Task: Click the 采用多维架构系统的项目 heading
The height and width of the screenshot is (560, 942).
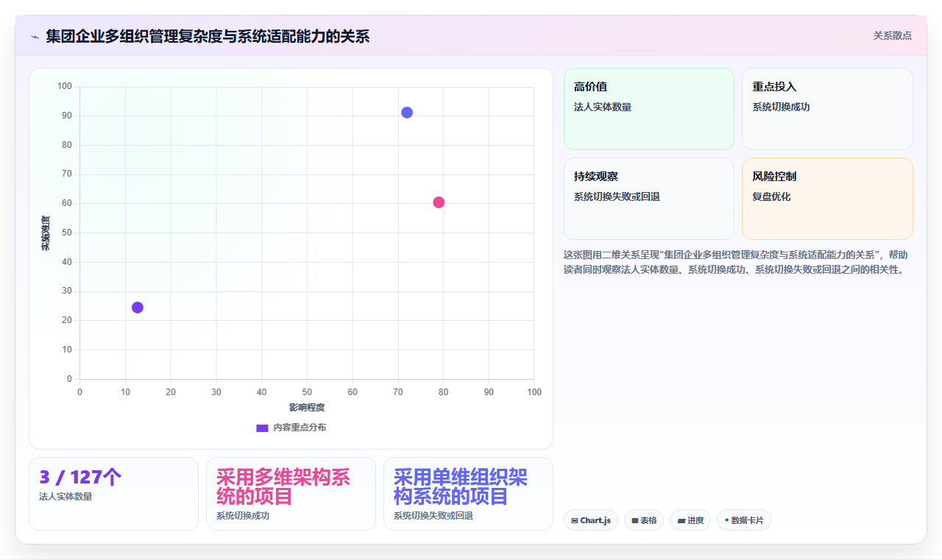Action: coord(283,486)
